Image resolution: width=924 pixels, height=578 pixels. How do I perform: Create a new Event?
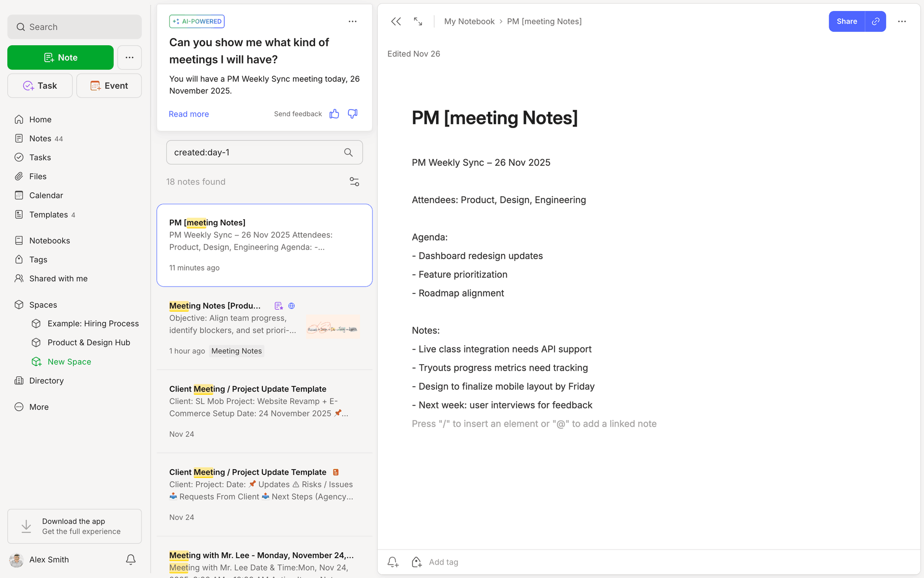[109, 86]
